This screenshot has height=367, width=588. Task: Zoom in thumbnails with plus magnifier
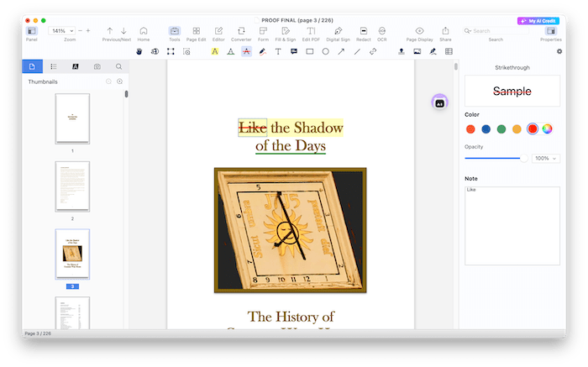119,81
